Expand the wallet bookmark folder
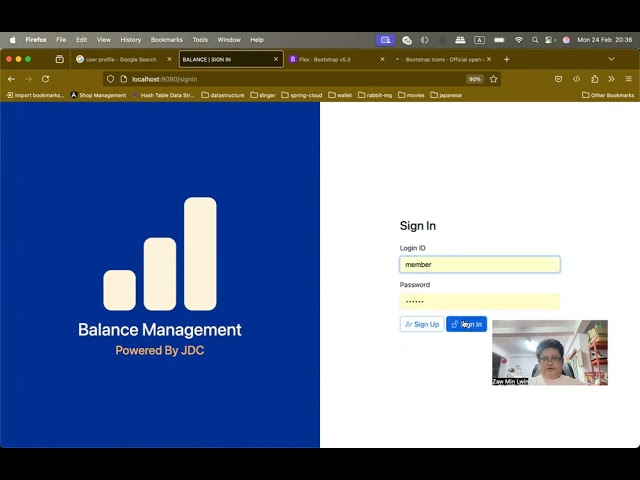 (340, 95)
